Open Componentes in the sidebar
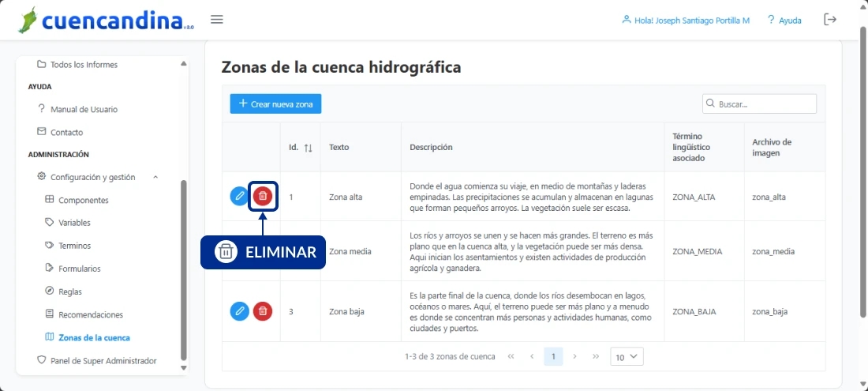 tap(83, 200)
